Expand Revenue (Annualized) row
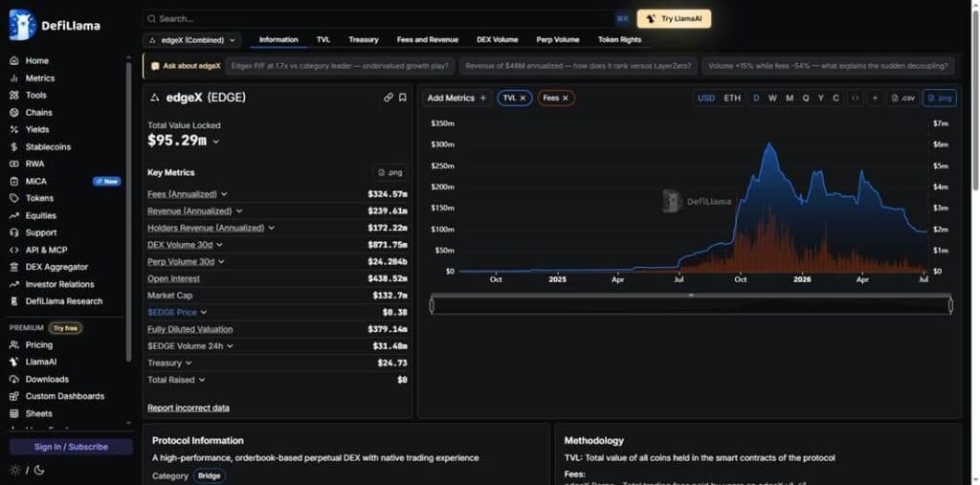 tap(239, 211)
